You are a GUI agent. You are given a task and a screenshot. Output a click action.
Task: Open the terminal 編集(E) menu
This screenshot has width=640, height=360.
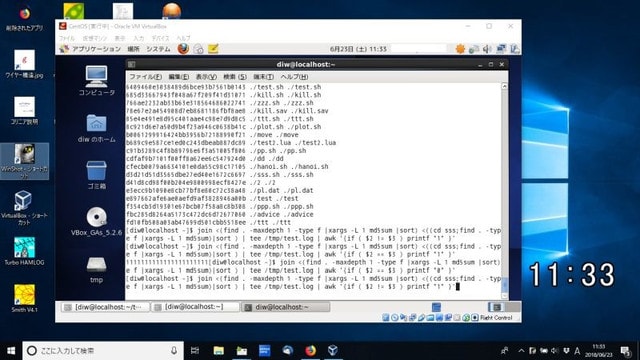(178, 77)
